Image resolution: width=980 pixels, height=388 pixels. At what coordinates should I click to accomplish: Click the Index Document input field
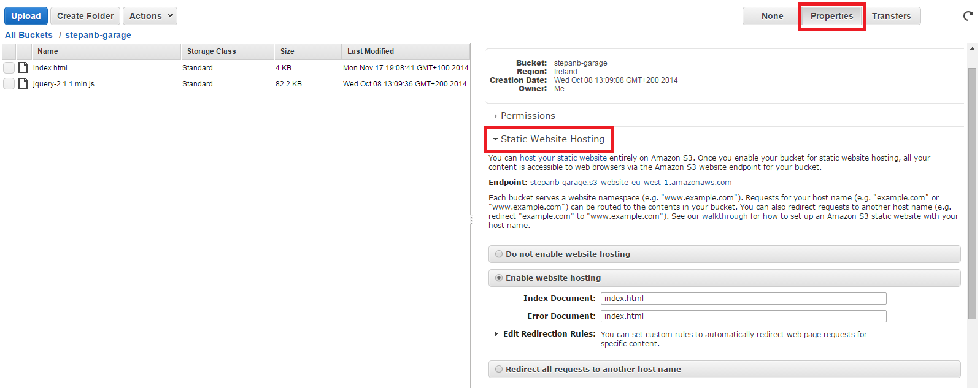coord(743,299)
